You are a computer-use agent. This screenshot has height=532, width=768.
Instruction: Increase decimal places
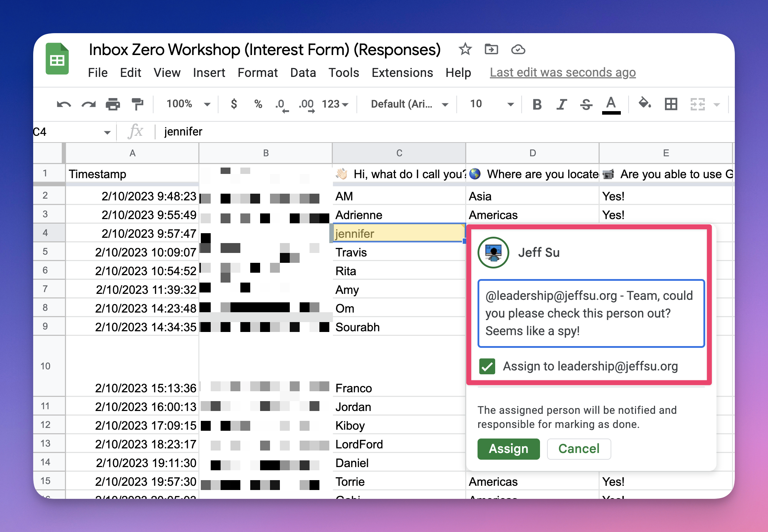point(307,105)
